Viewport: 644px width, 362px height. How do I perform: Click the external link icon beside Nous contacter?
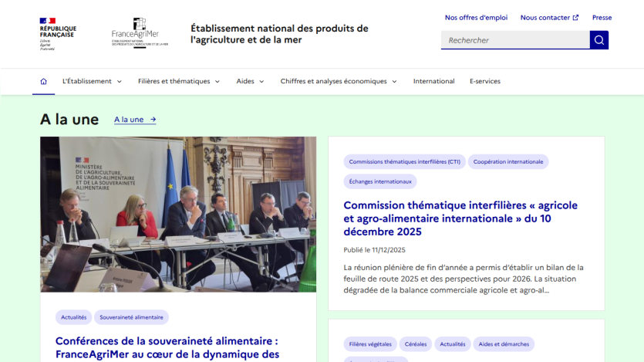tap(576, 18)
